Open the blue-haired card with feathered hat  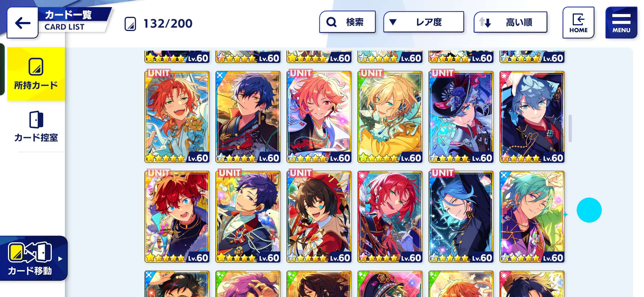[x=461, y=117]
